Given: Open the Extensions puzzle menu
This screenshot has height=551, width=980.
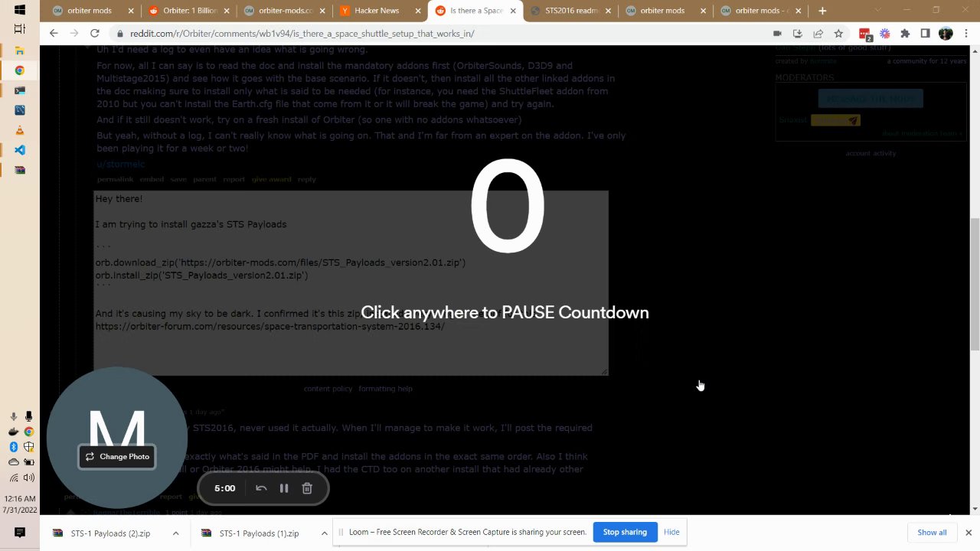Looking at the screenshot, I should (905, 34).
